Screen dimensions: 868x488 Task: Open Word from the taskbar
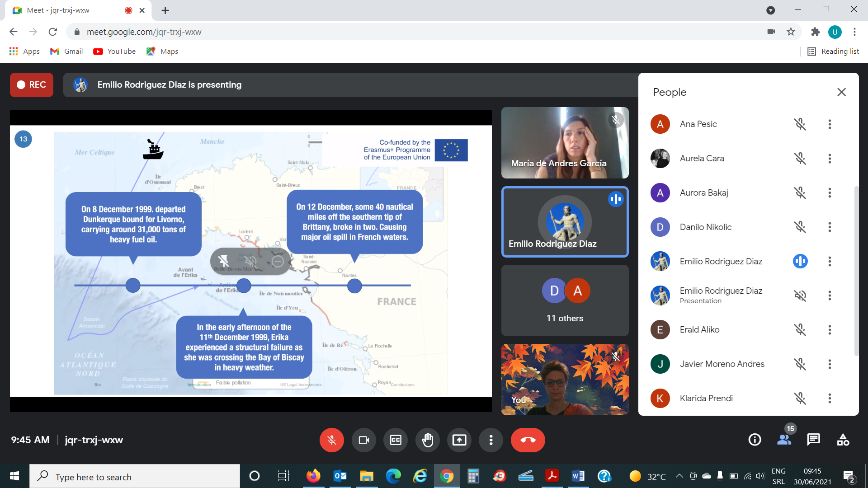578,476
